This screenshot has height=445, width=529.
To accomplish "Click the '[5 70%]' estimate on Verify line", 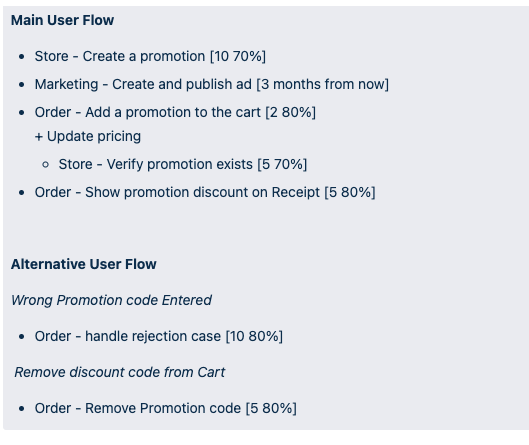I will tap(282, 164).
